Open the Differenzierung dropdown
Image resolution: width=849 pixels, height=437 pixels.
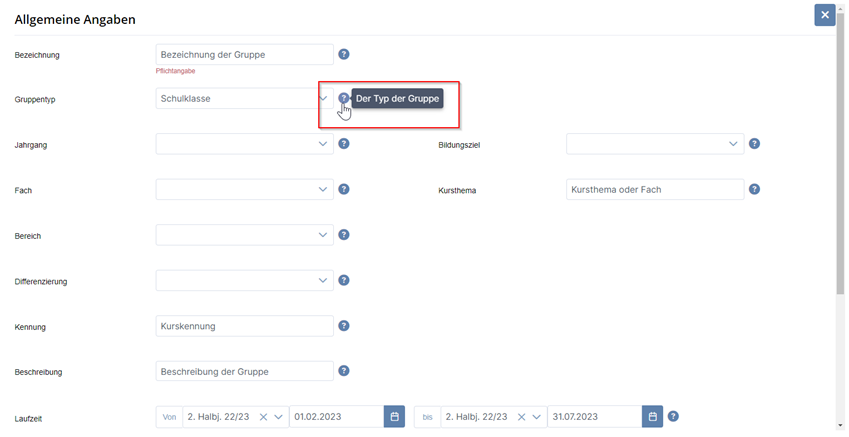[244, 280]
